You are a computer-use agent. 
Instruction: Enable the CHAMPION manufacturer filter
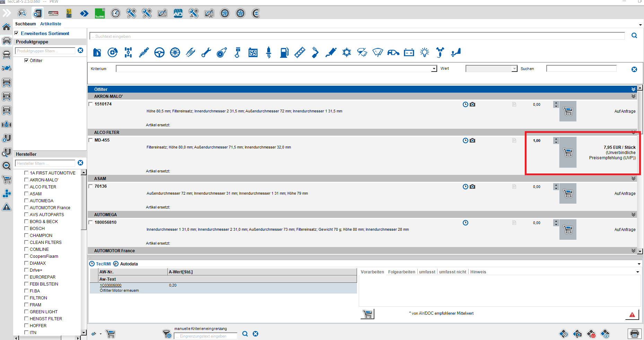point(26,235)
